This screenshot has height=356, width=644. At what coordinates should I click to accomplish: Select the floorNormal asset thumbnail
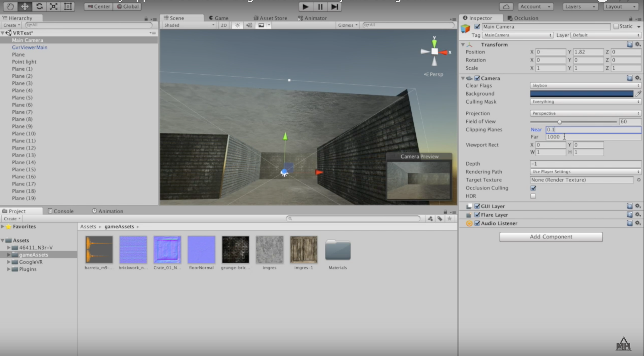201,249
